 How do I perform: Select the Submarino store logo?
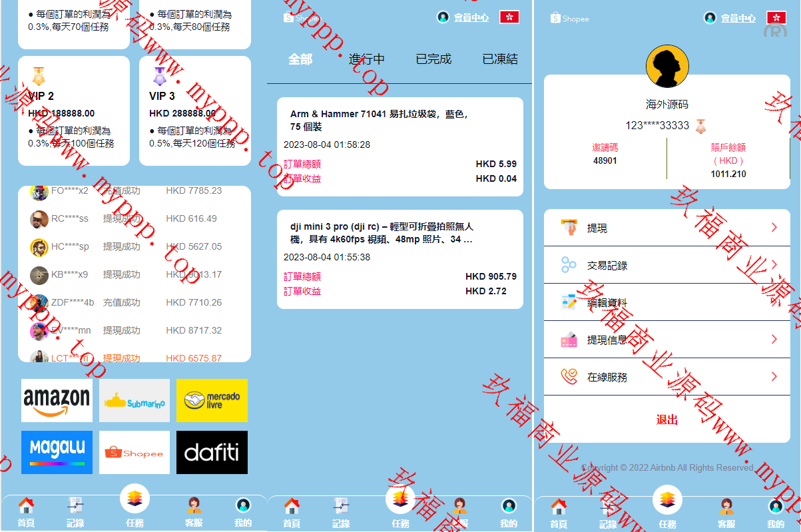pos(134,400)
